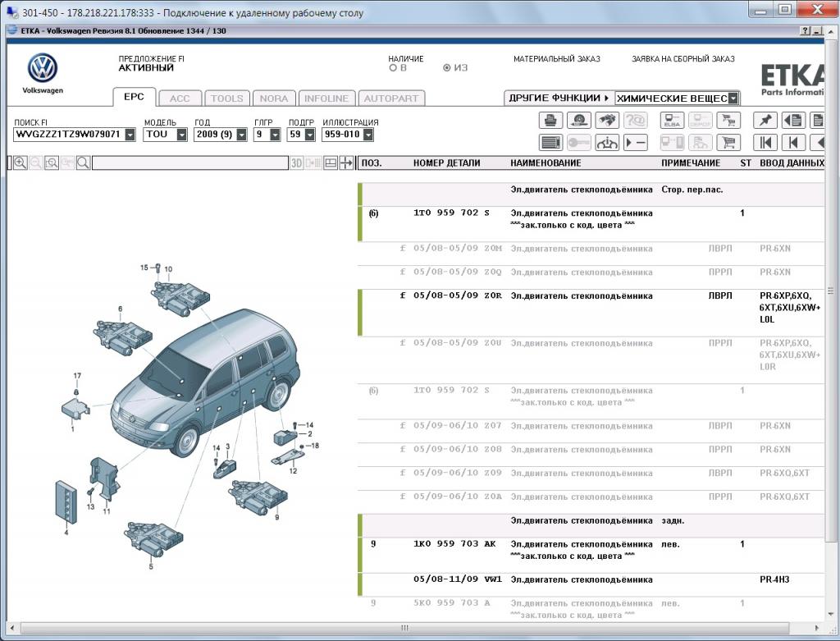Click the printer icon in the toolbar

[x=550, y=120]
